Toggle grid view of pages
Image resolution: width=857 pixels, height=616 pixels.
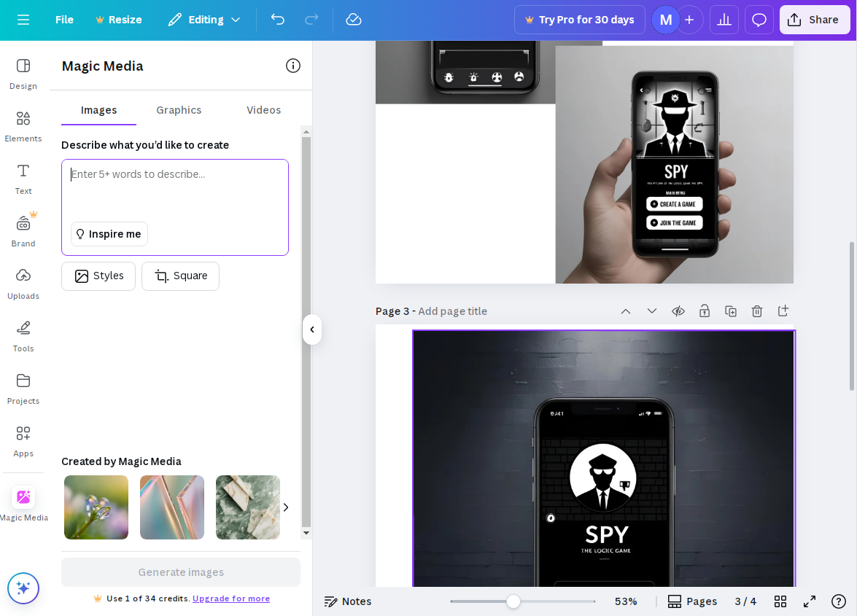[x=780, y=601]
